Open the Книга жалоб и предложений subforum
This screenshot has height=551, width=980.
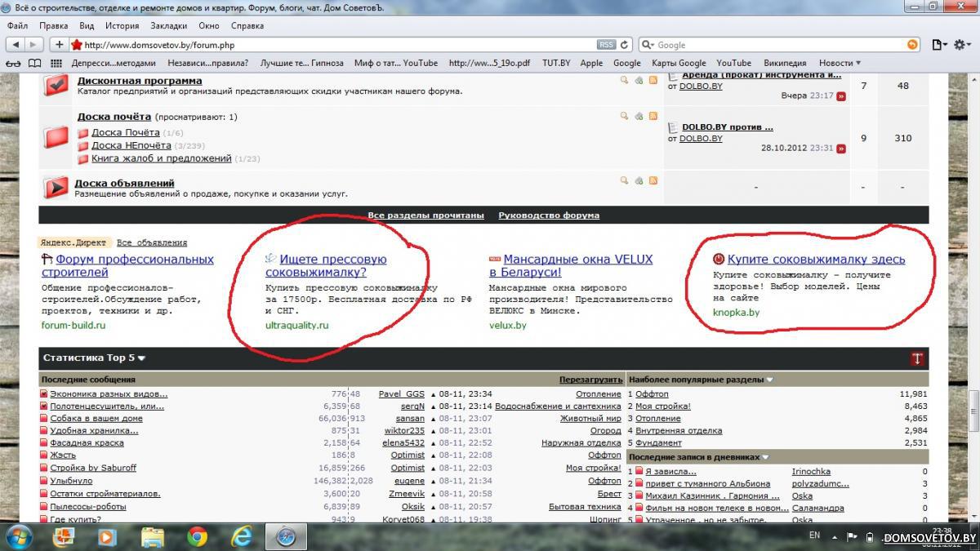[162, 158]
